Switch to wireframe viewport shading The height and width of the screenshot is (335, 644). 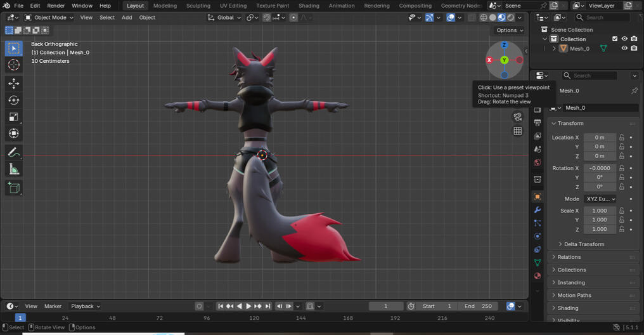tap(484, 18)
